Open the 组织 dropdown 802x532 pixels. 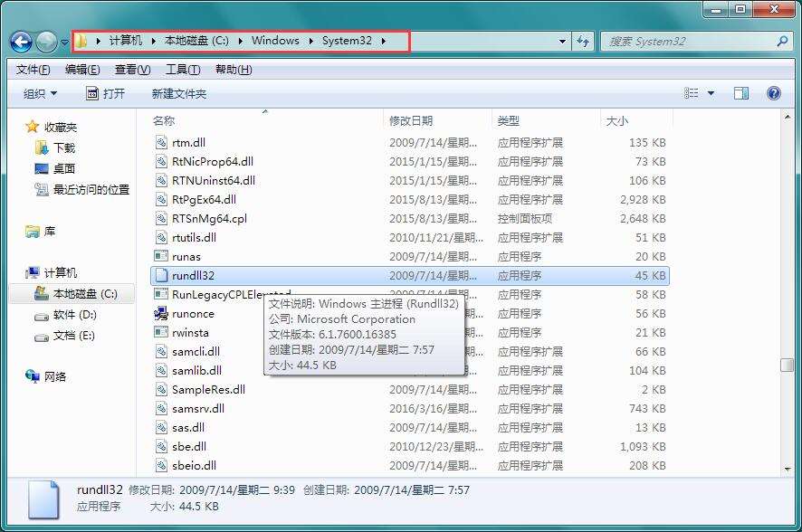[x=38, y=93]
